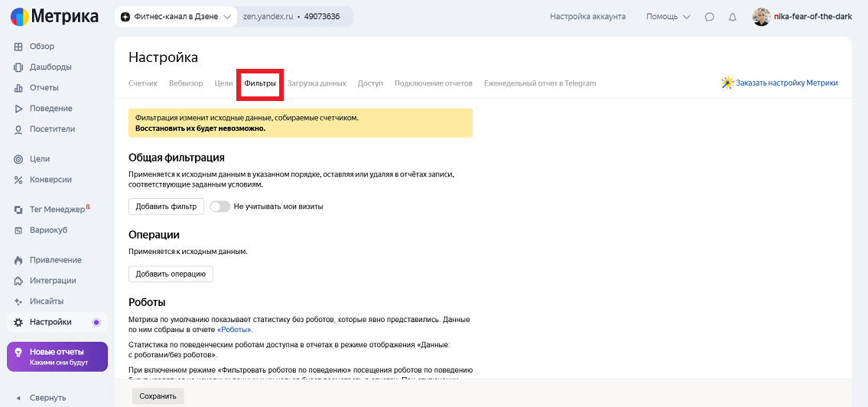Open Дашборды via its sidebar icon
868x407 pixels.
[18, 67]
